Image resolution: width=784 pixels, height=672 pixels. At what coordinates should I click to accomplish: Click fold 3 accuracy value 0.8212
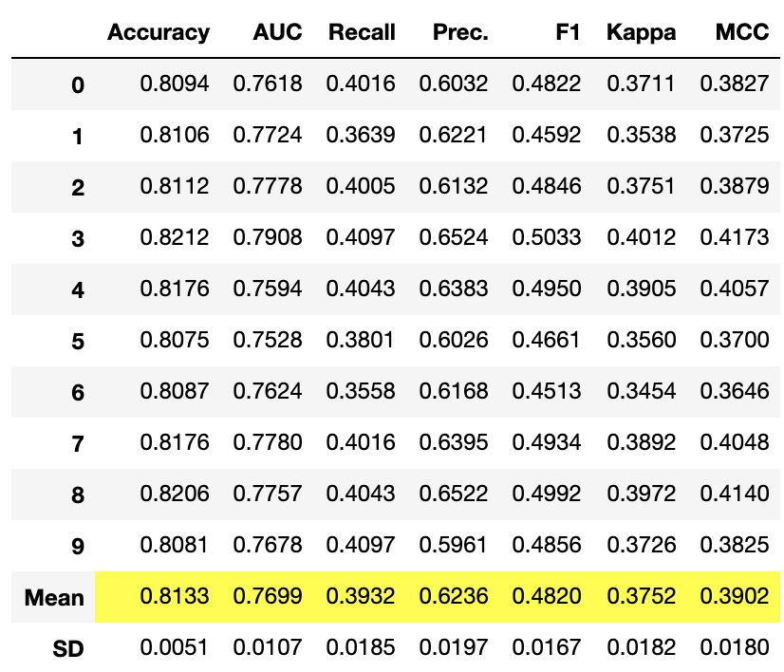pyautogui.click(x=175, y=237)
